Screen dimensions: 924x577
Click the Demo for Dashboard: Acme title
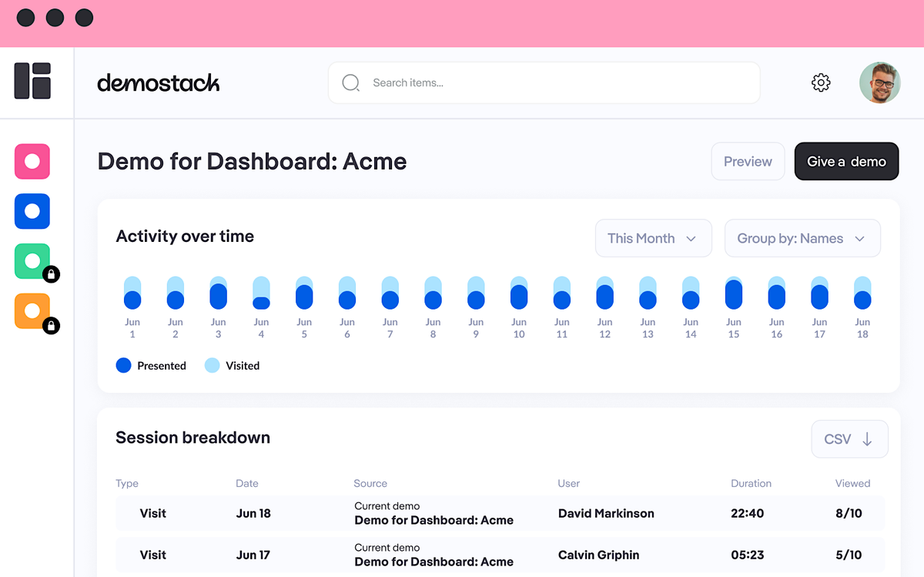pos(252,161)
